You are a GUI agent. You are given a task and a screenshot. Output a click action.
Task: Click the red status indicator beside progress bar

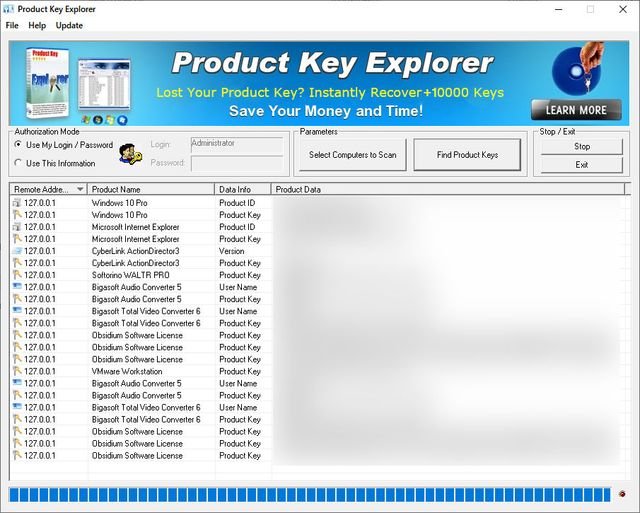(x=622, y=494)
